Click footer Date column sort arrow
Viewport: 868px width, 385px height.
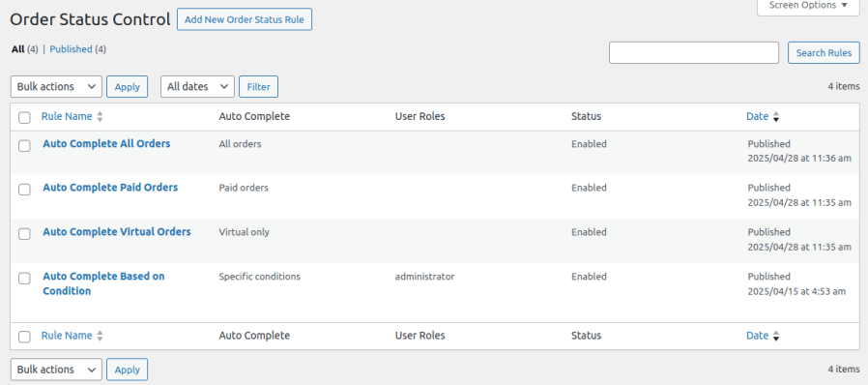point(776,336)
